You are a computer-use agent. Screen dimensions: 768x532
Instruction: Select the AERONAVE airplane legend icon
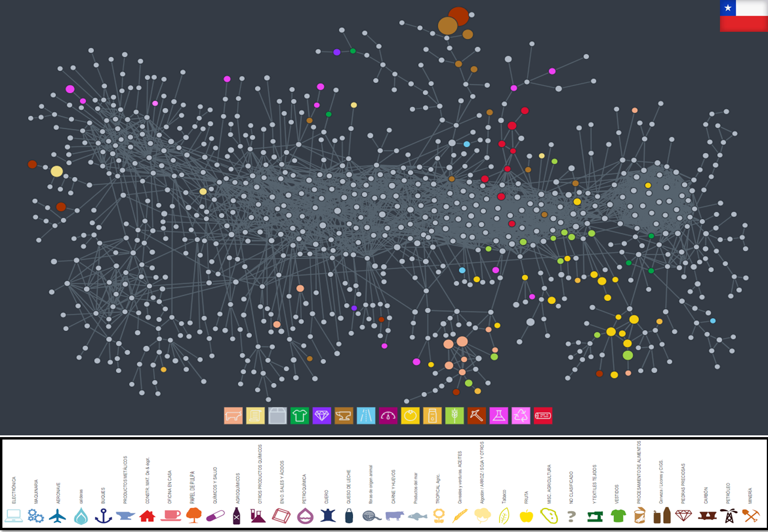(x=58, y=516)
